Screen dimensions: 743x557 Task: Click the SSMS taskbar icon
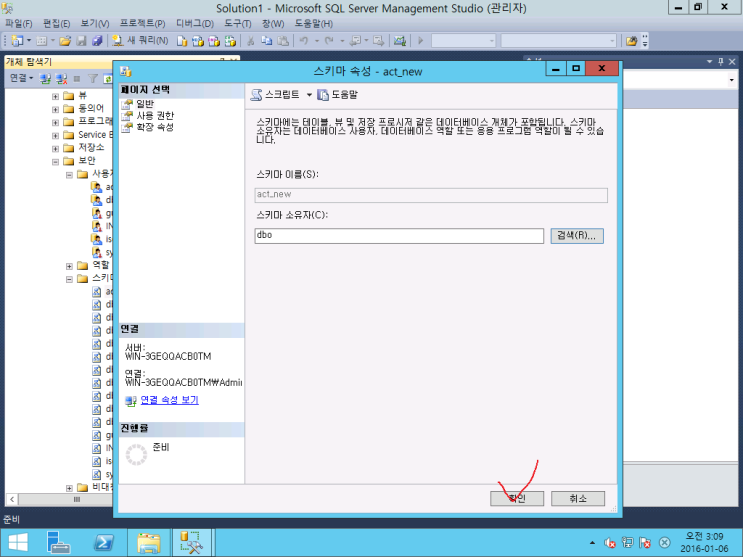(x=191, y=543)
